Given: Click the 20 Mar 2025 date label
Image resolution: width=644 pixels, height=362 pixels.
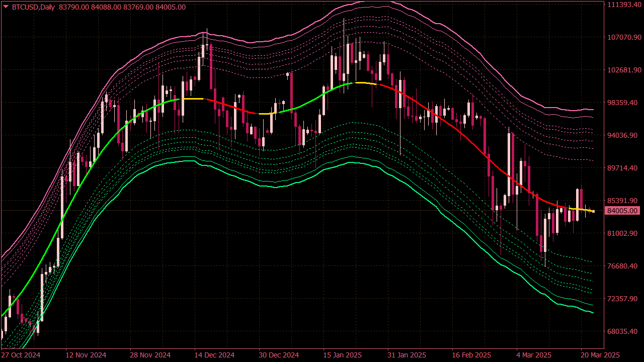Looking at the screenshot, I should point(601,355).
